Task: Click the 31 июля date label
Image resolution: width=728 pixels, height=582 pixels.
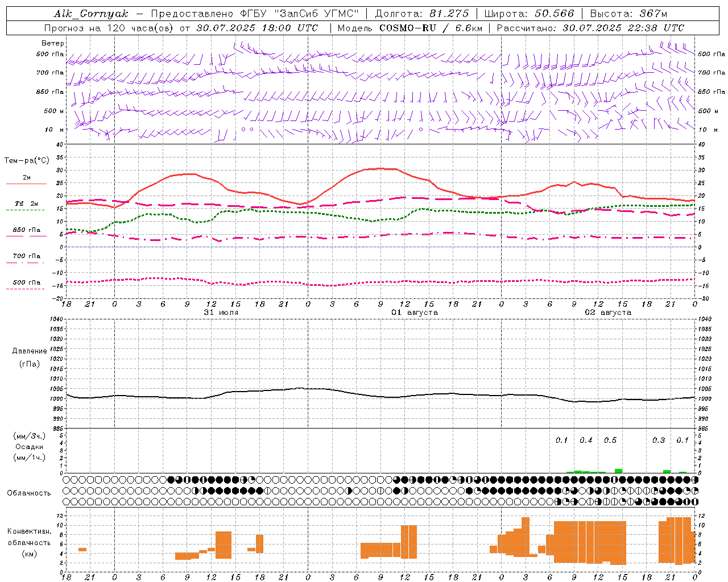Action: 221,313
